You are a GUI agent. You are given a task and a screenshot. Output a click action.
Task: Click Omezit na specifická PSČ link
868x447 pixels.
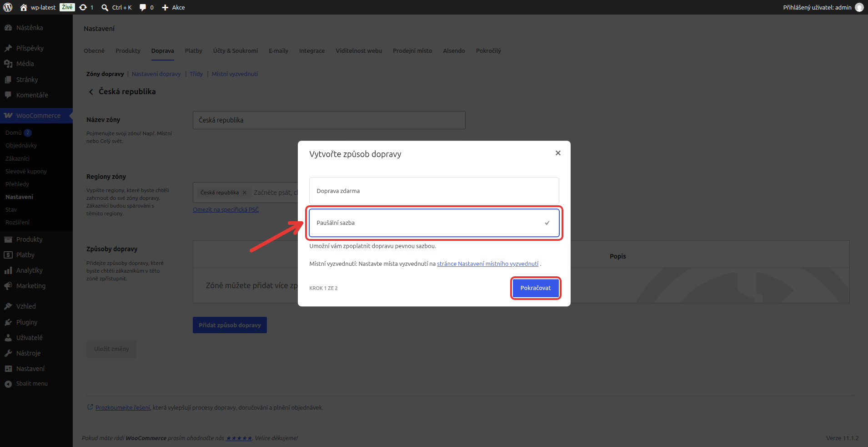(226, 210)
